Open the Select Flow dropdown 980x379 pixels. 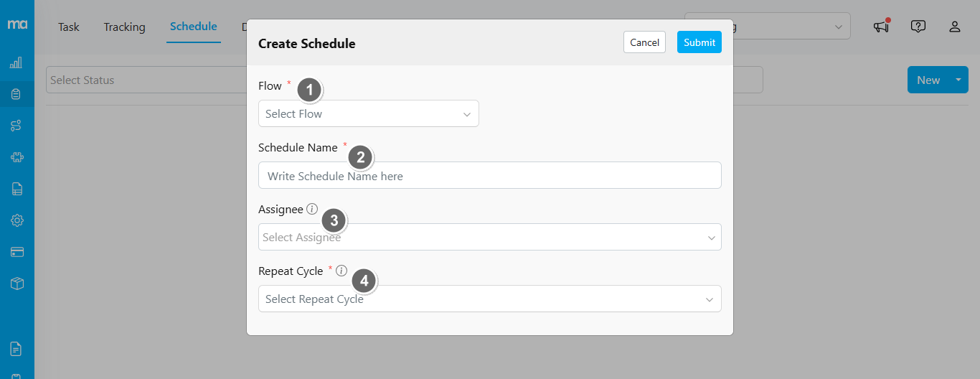pyautogui.click(x=368, y=113)
